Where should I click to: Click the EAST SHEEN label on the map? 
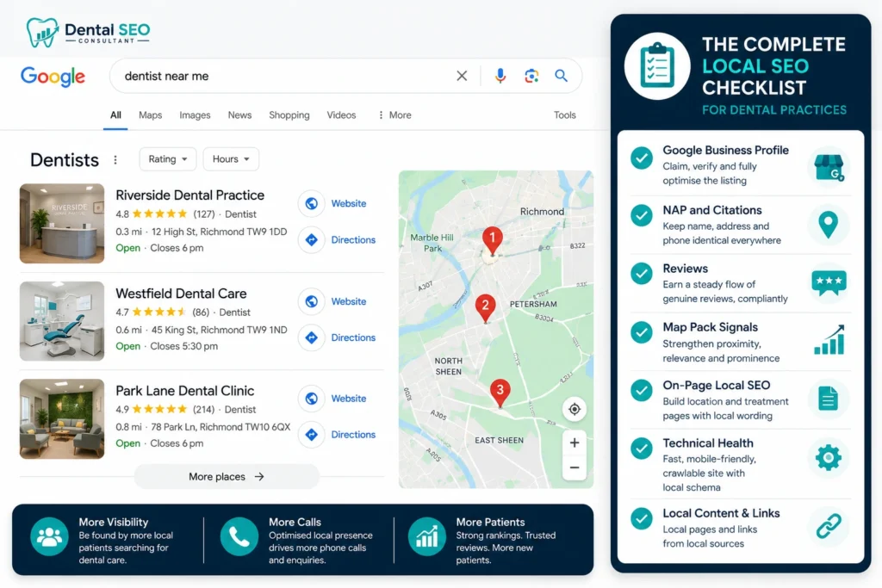[x=499, y=440]
